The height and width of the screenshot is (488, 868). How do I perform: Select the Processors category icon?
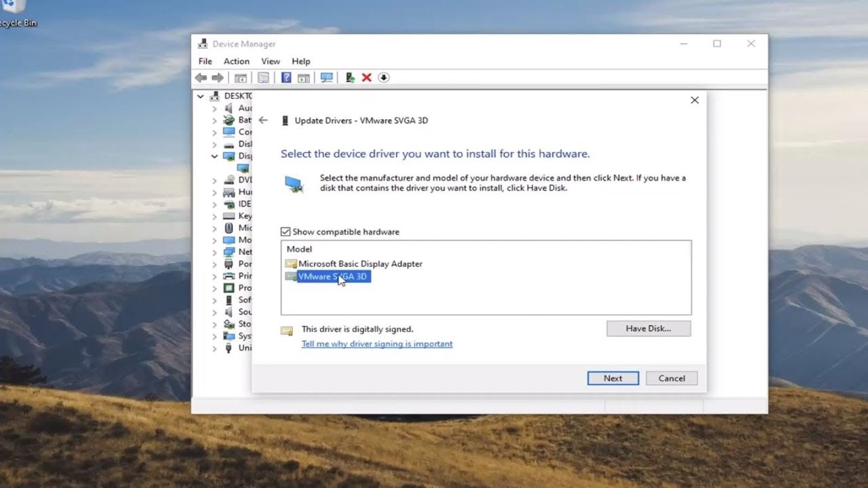coord(229,287)
